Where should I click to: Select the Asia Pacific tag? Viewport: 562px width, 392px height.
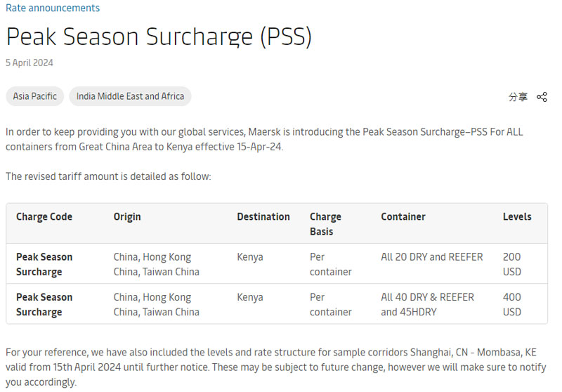point(34,96)
